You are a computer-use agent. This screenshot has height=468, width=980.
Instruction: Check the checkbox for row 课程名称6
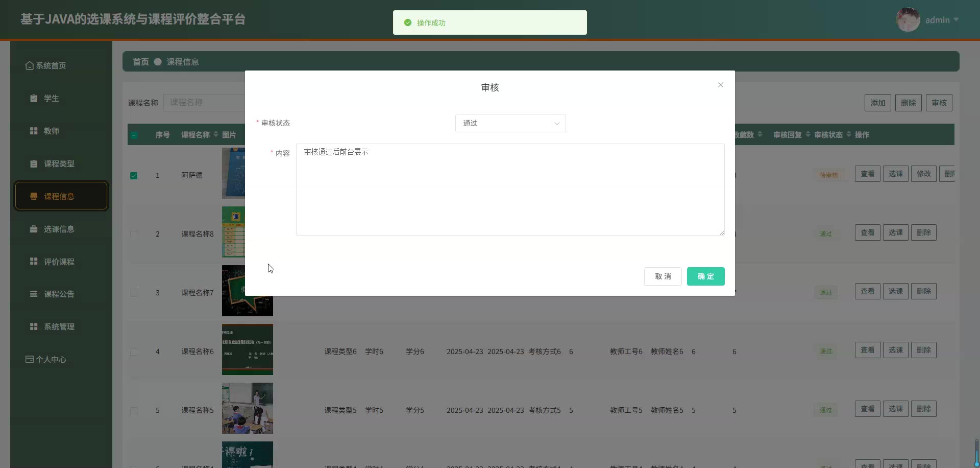(134, 352)
